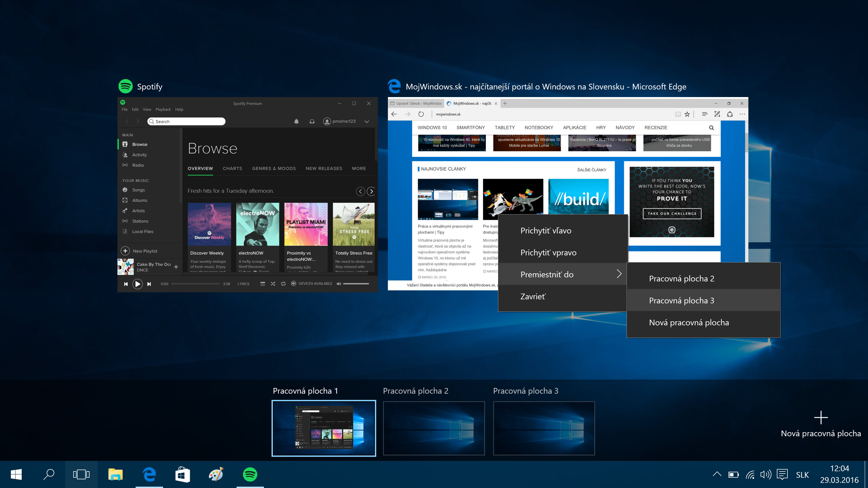Open the More tab in Spotify Browse
This screenshot has width=868, height=488.
[359, 168]
